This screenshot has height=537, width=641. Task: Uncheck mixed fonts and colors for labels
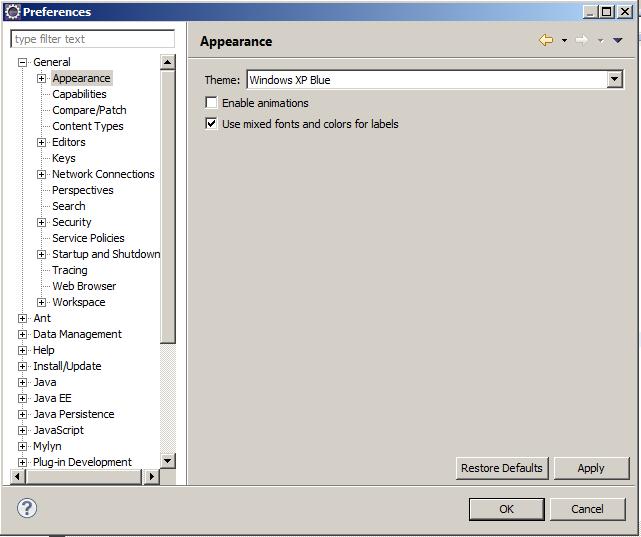point(211,124)
